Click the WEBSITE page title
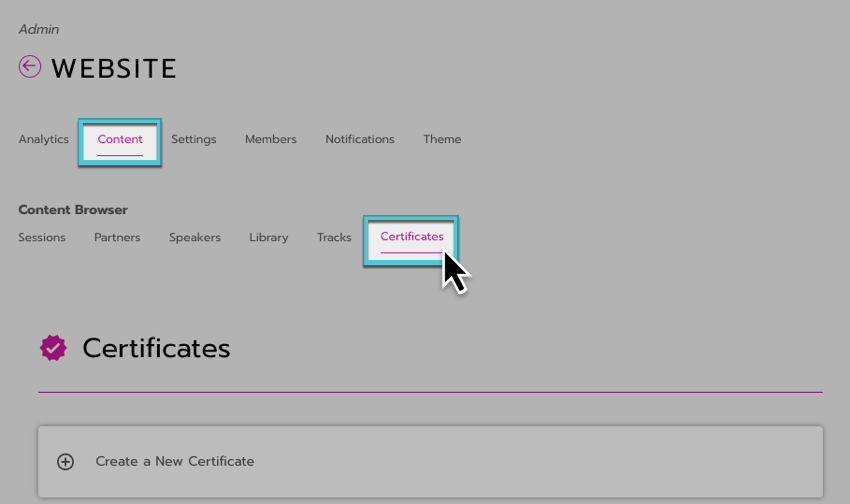 pyautogui.click(x=114, y=68)
